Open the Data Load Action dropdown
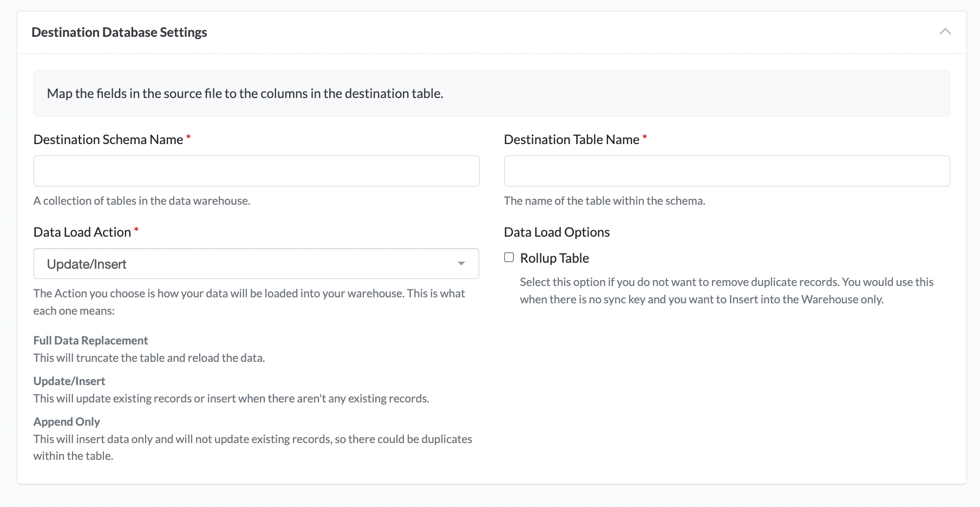Screen dimensions: 980x507 (256, 264)
